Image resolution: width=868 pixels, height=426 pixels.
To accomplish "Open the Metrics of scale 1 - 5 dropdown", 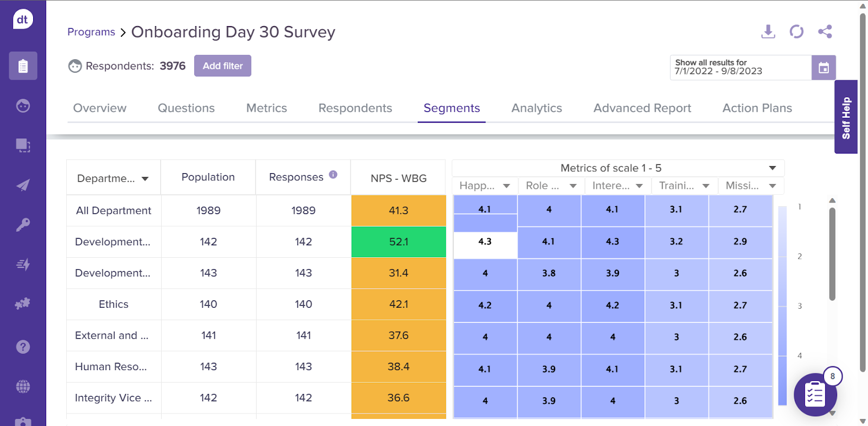I will [772, 168].
